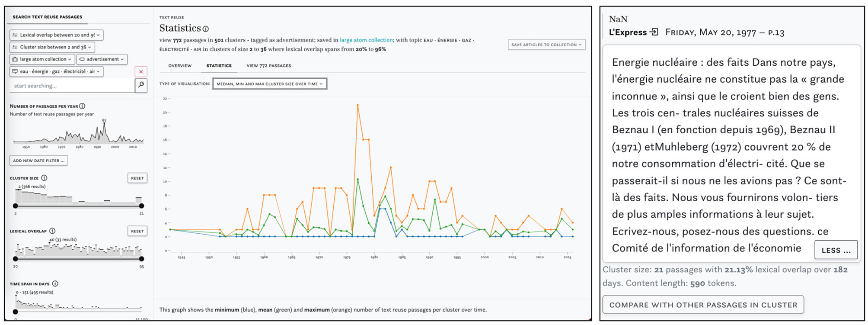Open Save Articles to Collection dropdown
Image resolution: width=868 pixels, height=325 pixels.
click(x=546, y=45)
